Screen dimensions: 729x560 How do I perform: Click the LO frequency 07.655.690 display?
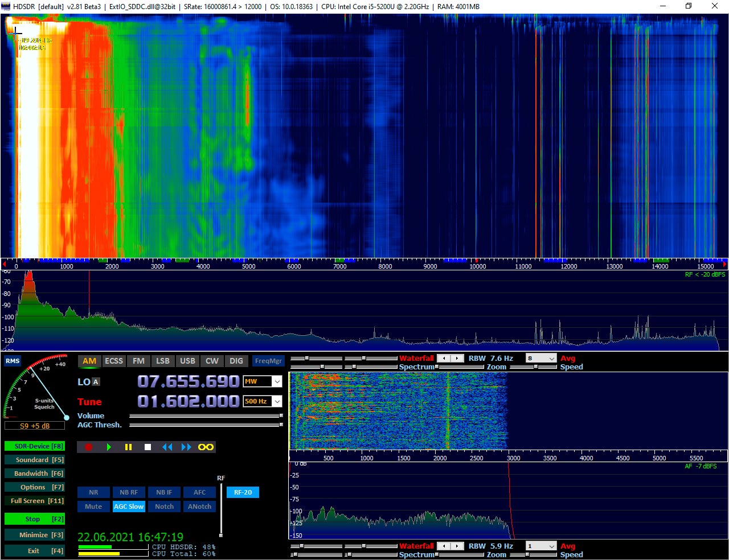(x=188, y=381)
